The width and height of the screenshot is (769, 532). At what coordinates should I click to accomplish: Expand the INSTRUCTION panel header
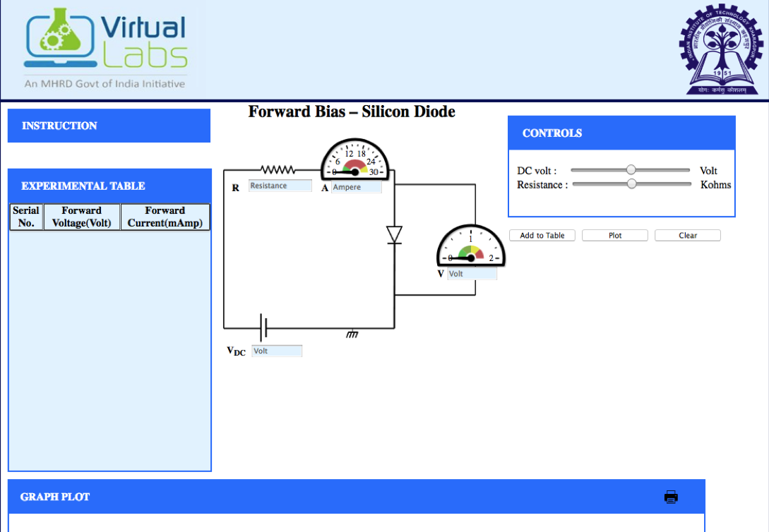(109, 126)
